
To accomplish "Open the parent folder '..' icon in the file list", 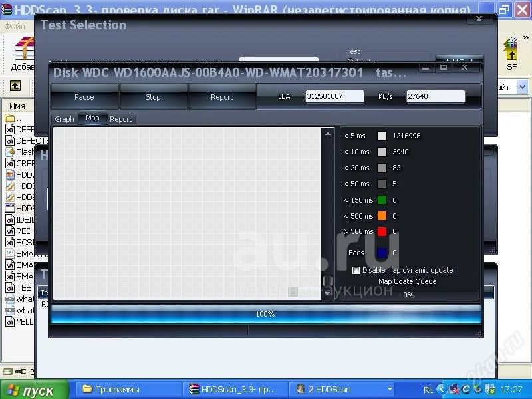I will [10, 118].
